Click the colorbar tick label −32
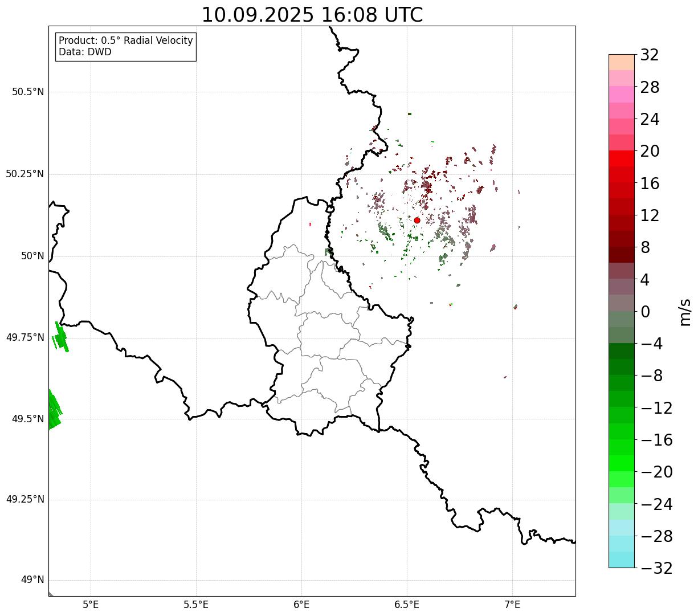The height and width of the screenshot is (616, 698). tap(656, 568)
